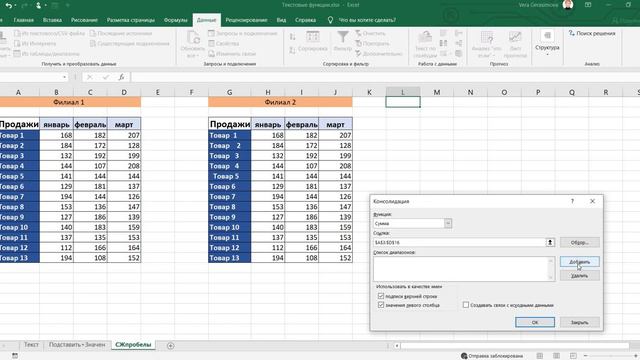The width and height of the screenshot is (640, 360).
Task: Click the Edit links icon
Action: point(211,53)
